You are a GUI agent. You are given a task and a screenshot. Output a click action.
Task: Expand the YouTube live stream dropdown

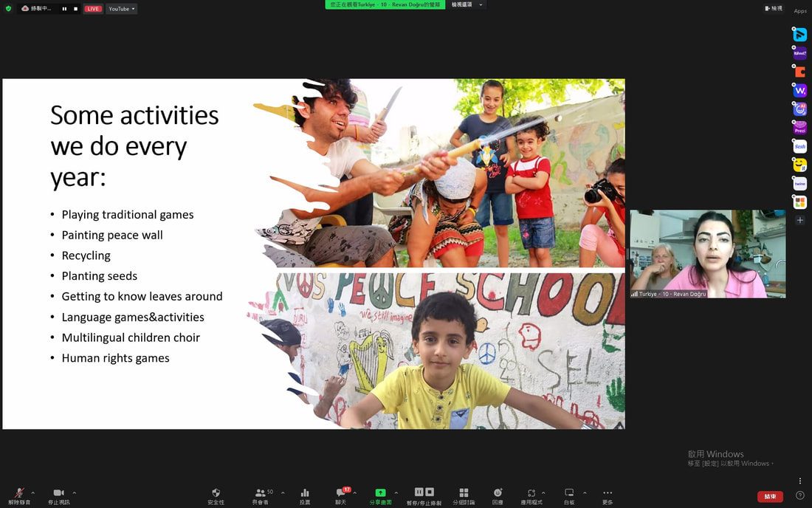pyautogui.click(x=121, y=9)
